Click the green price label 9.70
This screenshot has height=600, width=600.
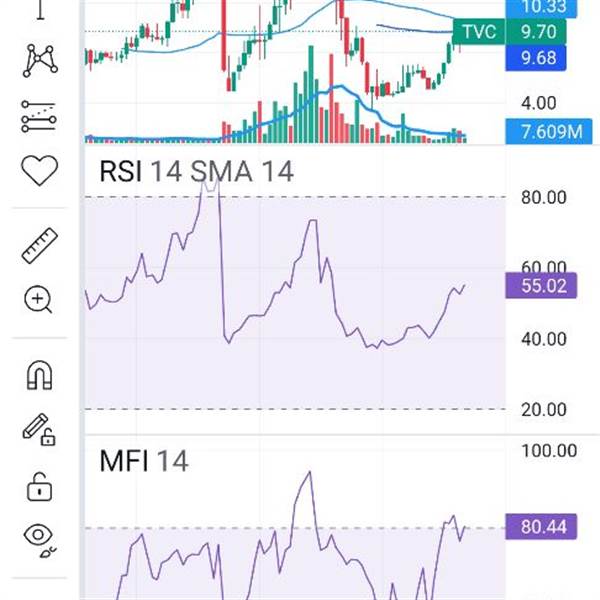click(536, 31)
